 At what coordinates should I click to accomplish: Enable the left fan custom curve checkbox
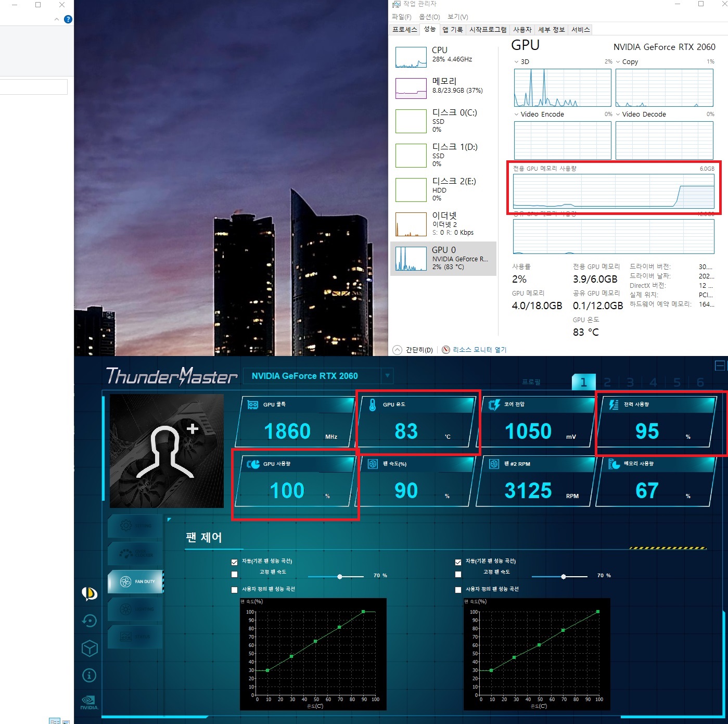234,590
